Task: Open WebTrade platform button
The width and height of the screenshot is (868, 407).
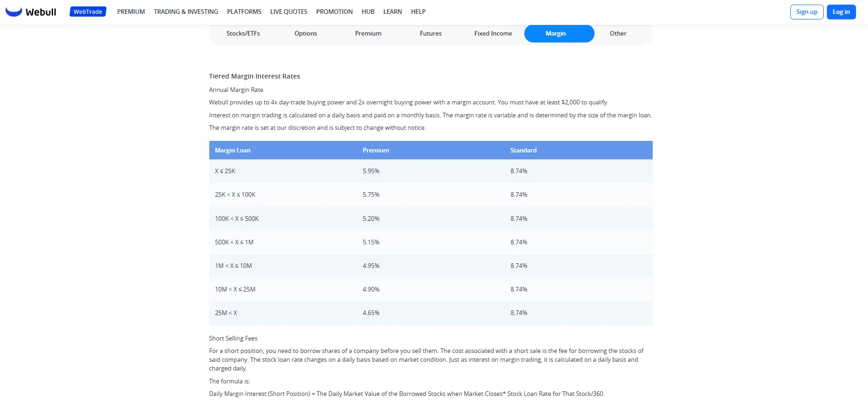Action: pyautogui.click(x=88, y=12)
